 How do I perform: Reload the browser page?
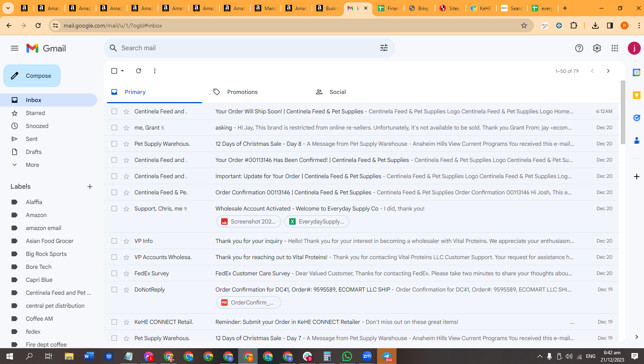38,26
